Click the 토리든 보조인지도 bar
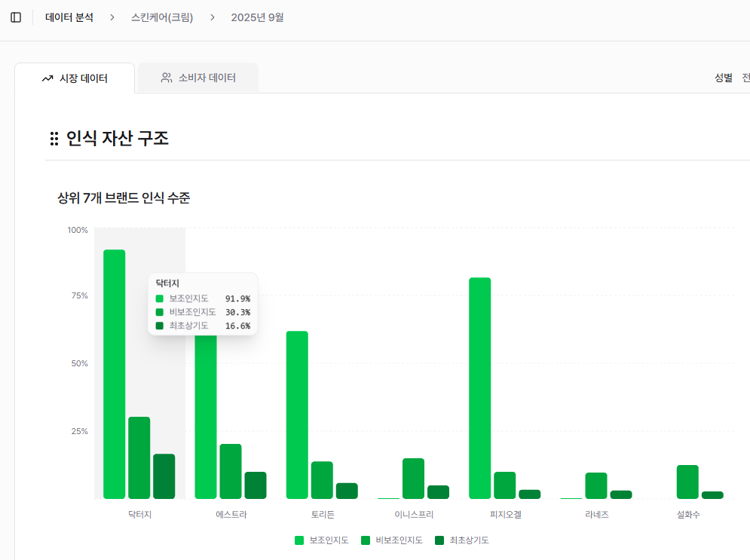750x560 pixels. tap(297, 415)
